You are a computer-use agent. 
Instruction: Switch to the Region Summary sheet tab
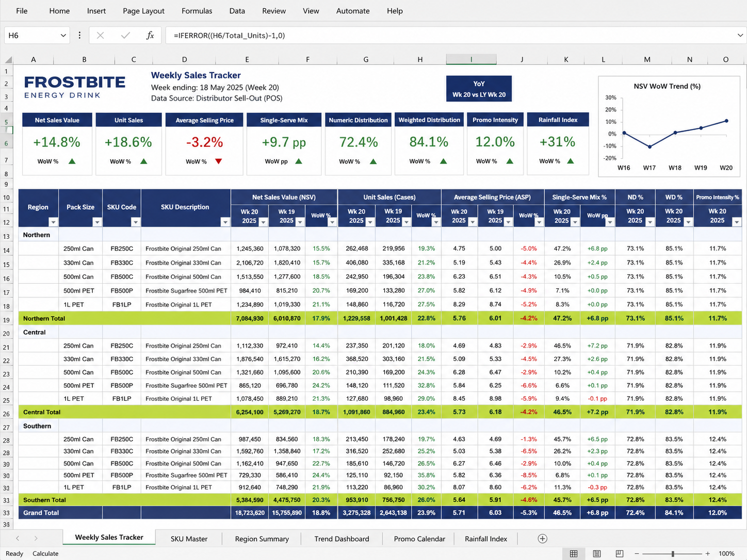click(x=262, y=539)
